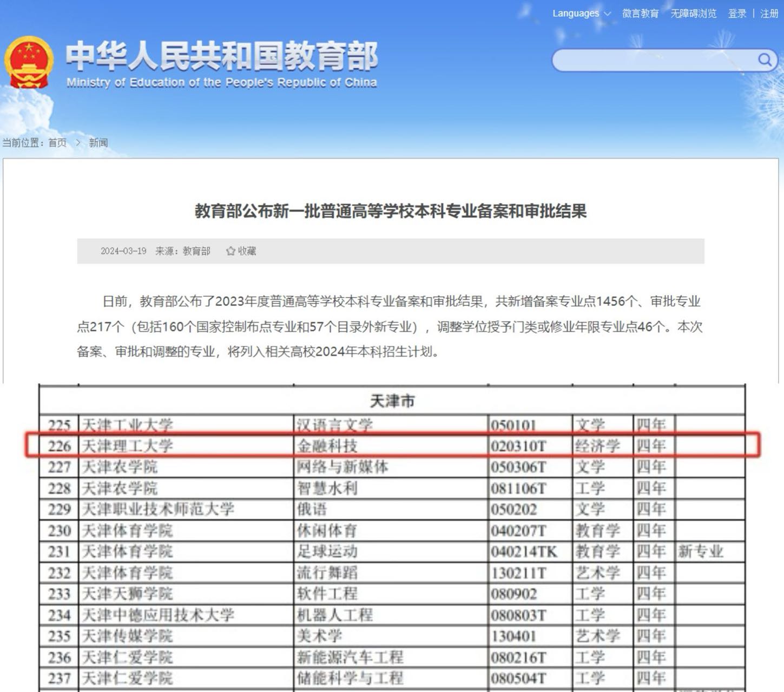Viewport: 784px width, 692px height.
Task: Click the star favorite icon
Action: coord(230,251)
